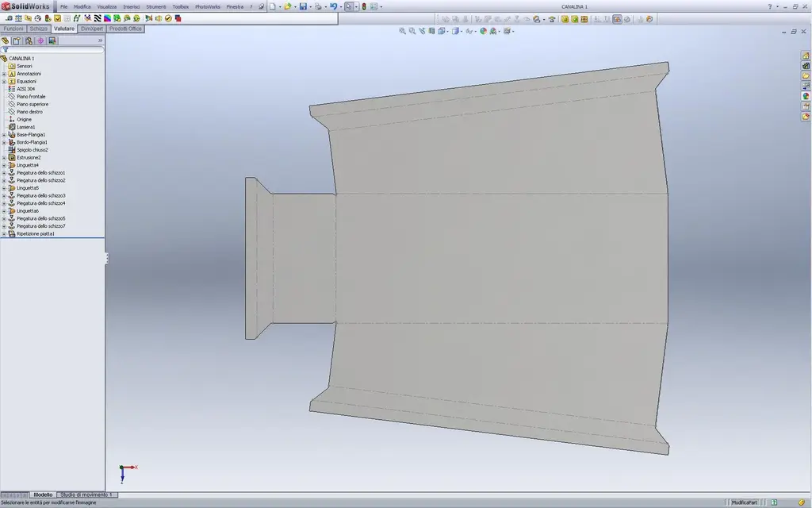This screenshot has height=508, width=812.
Task: Click the Measure tool icon in Valutare toolbar
Action: click(x=8, y=18)
